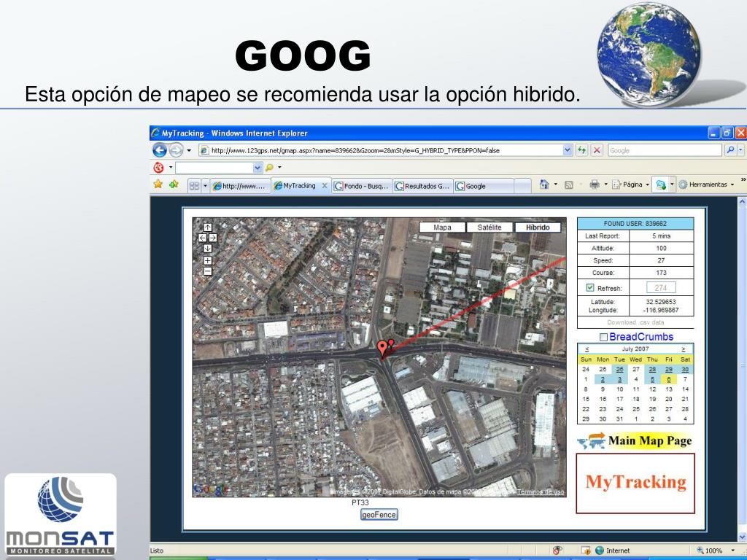Go to next month in calendar
Viewport: 747px width, 560px height.
click(x=683, y=349)
